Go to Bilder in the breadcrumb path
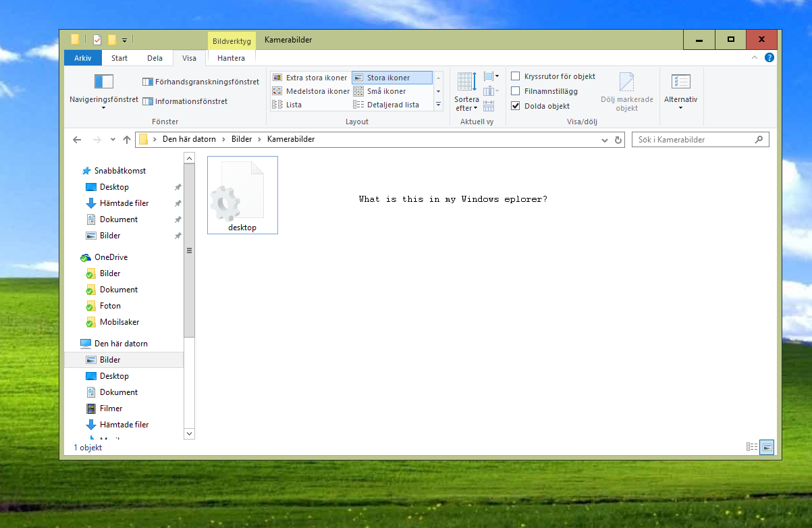812x528 pixels. (241, 139)
